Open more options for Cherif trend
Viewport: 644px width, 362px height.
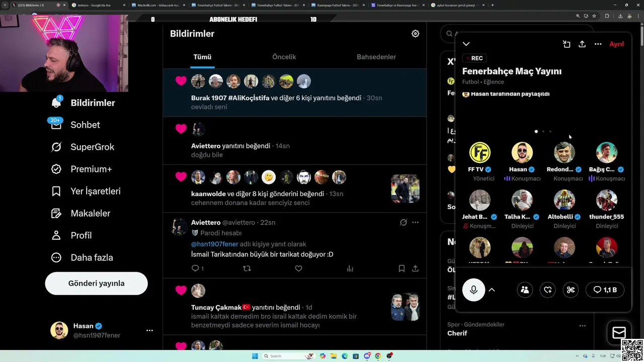[x=582, y=325]
